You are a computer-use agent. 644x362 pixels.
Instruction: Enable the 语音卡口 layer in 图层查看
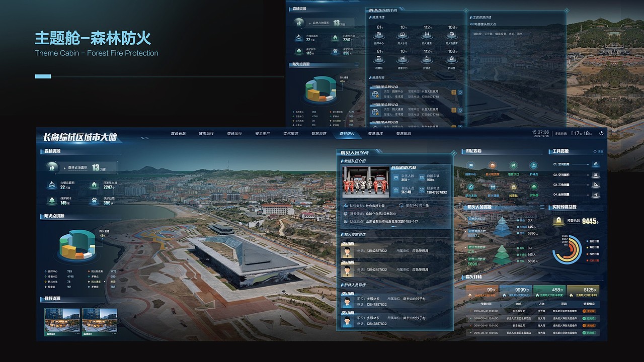point(513,165)
